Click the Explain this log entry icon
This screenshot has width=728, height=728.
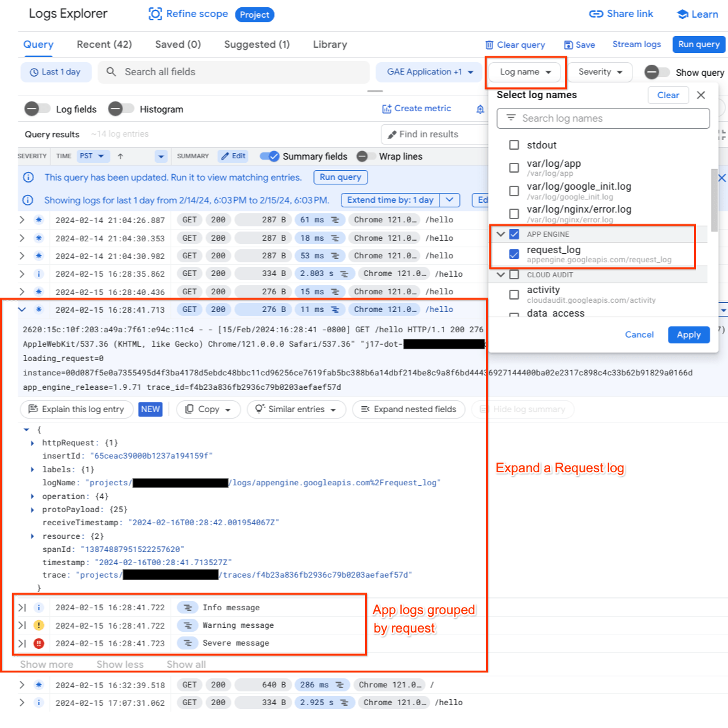tap(33, 409)
